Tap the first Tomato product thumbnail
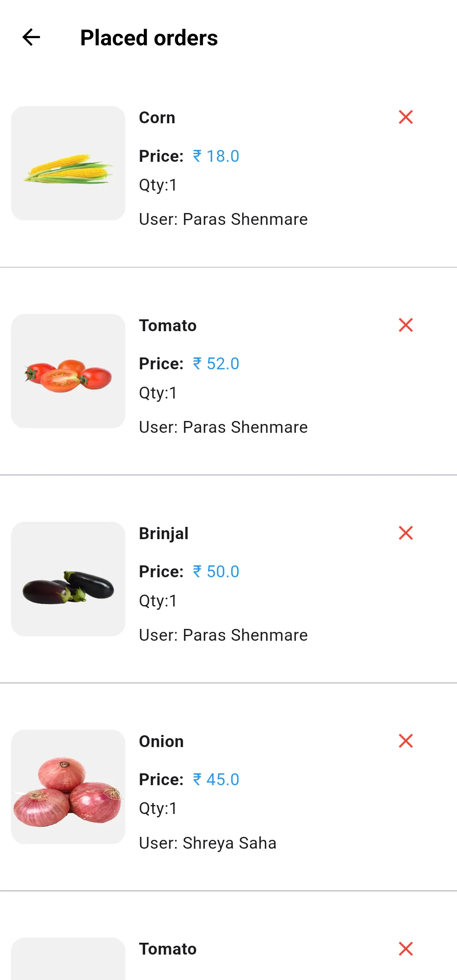 68,371
